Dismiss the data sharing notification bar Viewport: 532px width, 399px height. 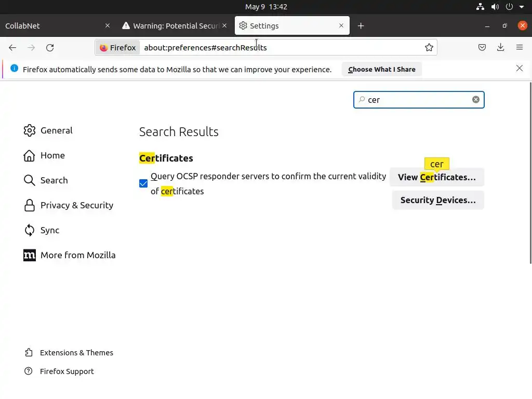(520, 69)
